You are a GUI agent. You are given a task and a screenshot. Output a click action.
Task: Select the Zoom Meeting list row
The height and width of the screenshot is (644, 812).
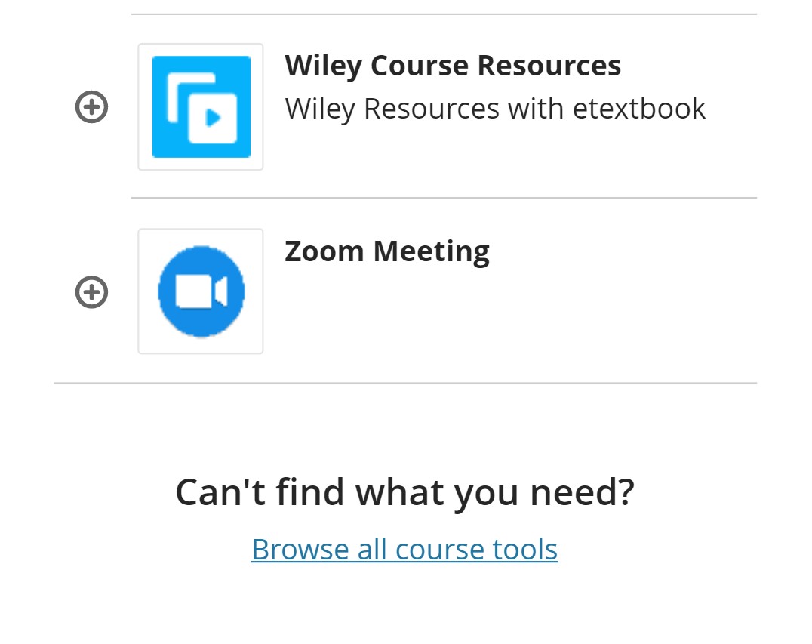pos(405,291)
